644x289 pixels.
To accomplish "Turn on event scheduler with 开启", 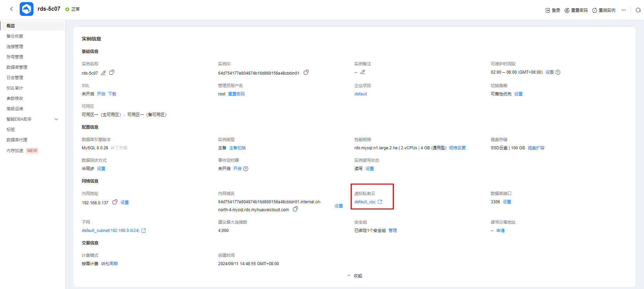I will pyautogui.click(x=237, y=169).
